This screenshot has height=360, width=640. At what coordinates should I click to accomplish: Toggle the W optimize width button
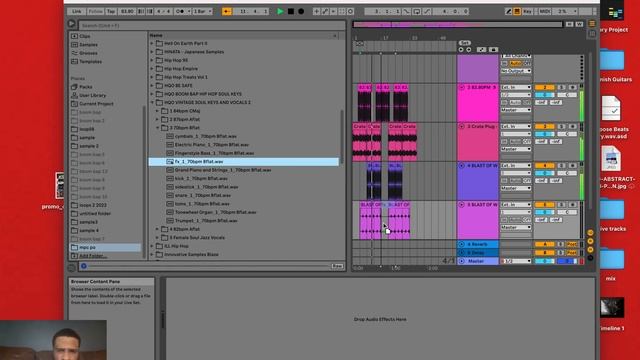pyautogui.click(x=579, y=24)
